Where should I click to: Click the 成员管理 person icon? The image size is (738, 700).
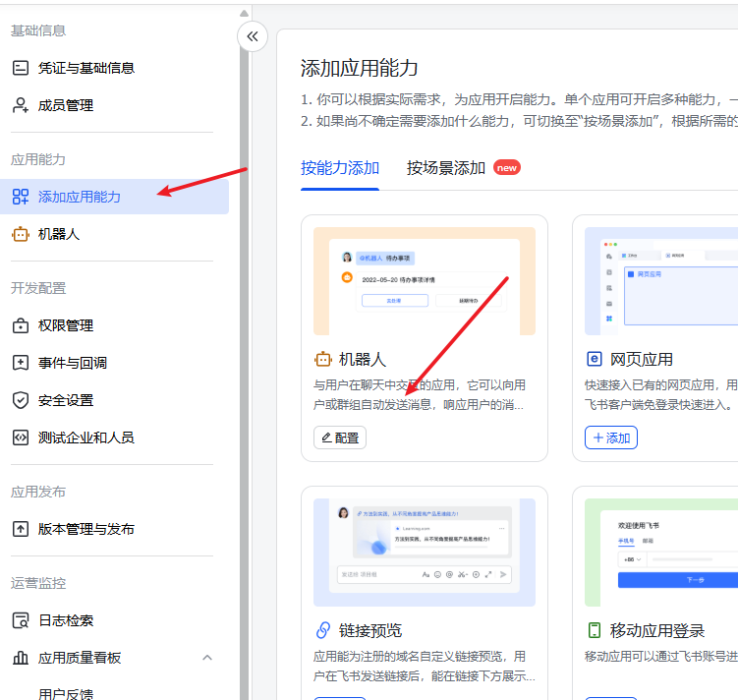tap(21, 105)
